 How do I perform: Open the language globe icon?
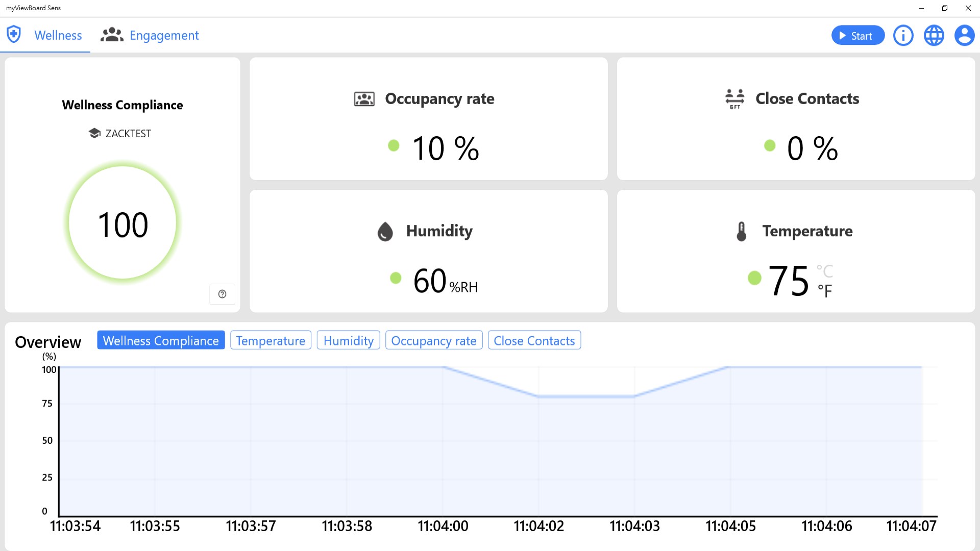934,36
